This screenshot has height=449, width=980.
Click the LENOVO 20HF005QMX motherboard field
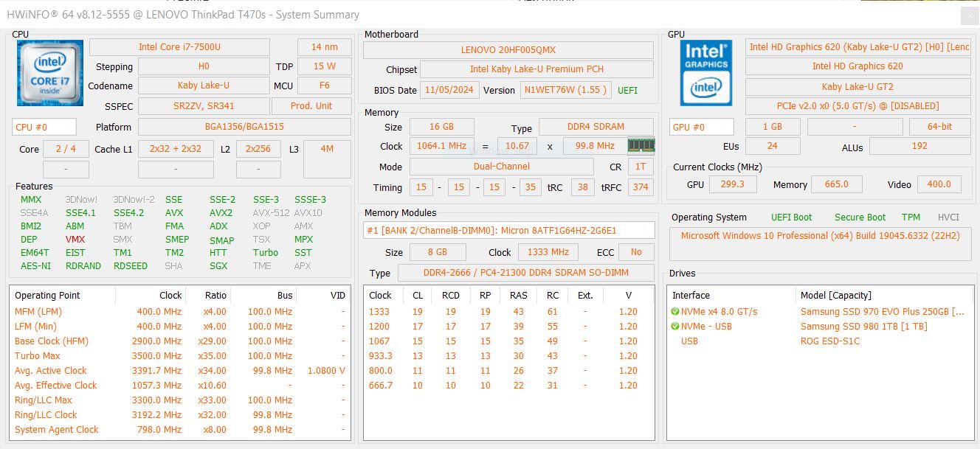(508, 50)
